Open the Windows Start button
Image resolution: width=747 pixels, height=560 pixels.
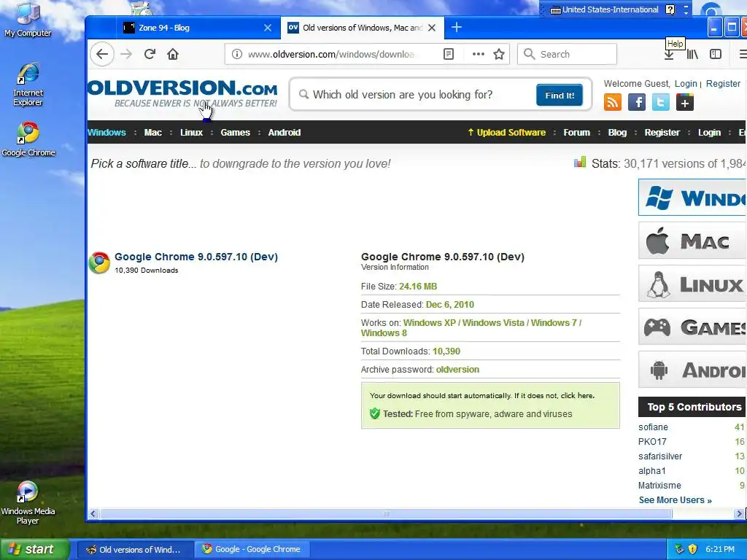35,549
